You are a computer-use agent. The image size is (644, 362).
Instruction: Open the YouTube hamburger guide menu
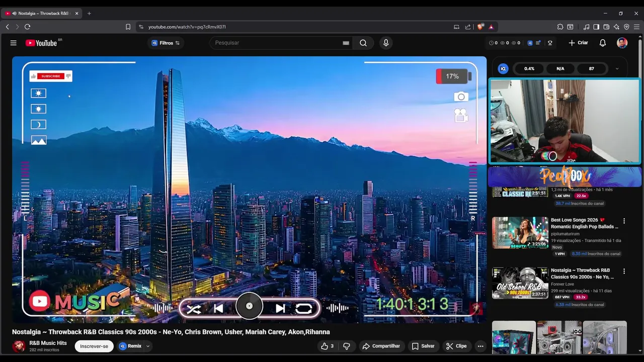[14, 43]
